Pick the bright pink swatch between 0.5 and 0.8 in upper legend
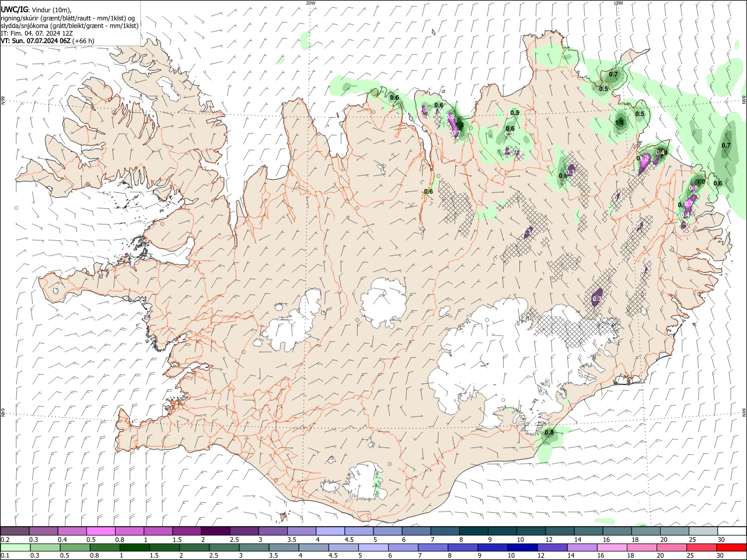The width and height of the screenshot is (747, 560). click(101, 531)
